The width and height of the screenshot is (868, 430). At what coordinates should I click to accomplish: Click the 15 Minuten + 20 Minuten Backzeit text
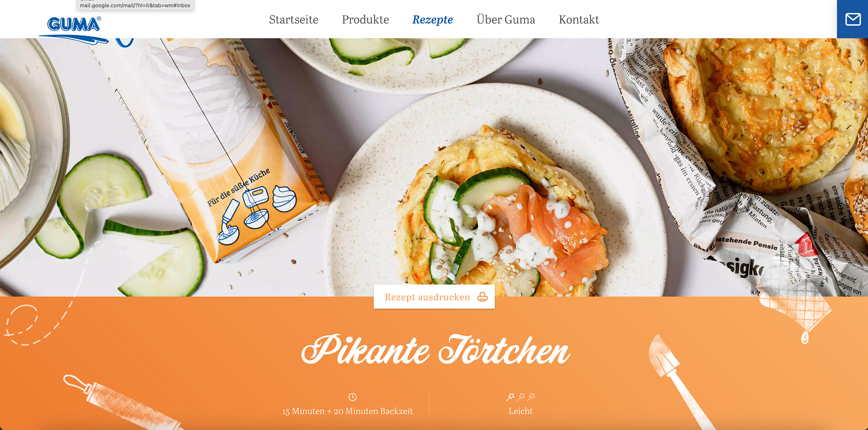tap(347, 411)
